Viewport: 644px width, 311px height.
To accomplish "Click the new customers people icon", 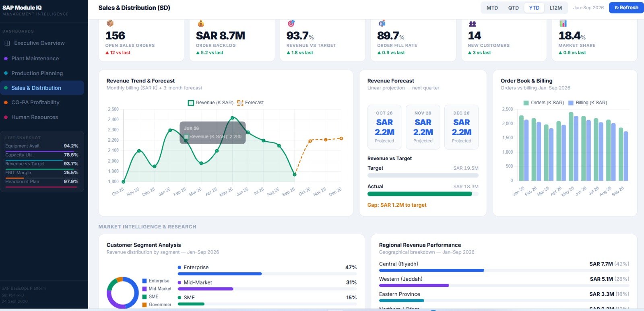I will 473,24.
